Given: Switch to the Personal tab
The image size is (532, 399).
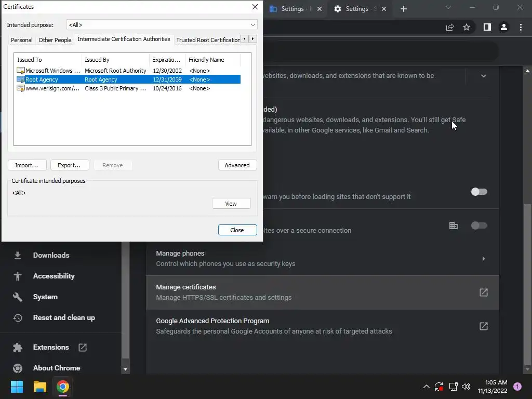Looking at the screenshot, I should pyautogui.click(x=22, y=40).
